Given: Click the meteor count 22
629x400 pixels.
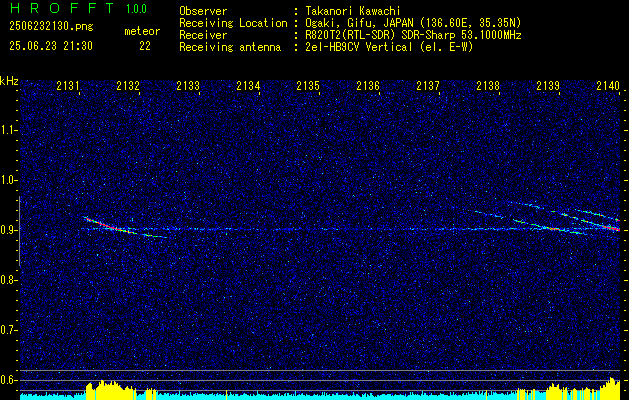Looking at the screenshot, I should point(145,46).
